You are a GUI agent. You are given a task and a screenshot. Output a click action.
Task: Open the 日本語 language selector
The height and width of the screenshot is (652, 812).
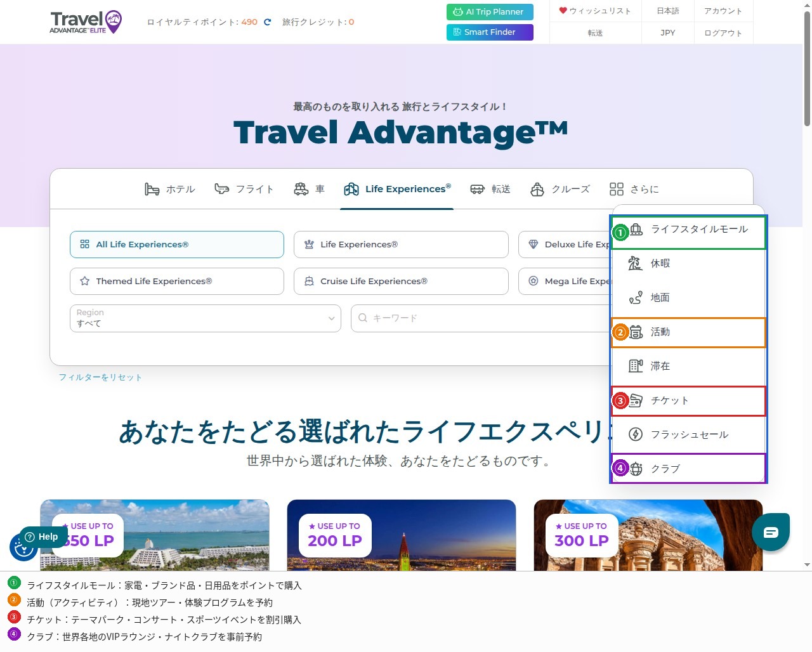pos(667,11)
